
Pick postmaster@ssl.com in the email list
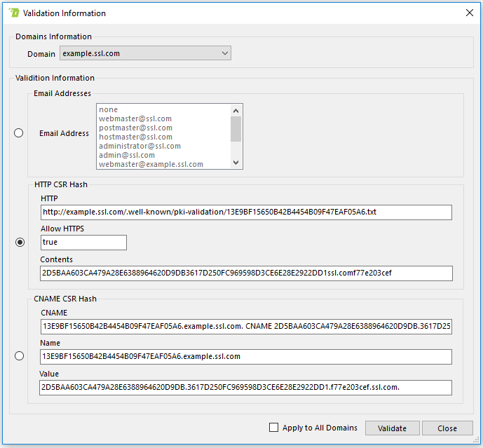(135, 128)
